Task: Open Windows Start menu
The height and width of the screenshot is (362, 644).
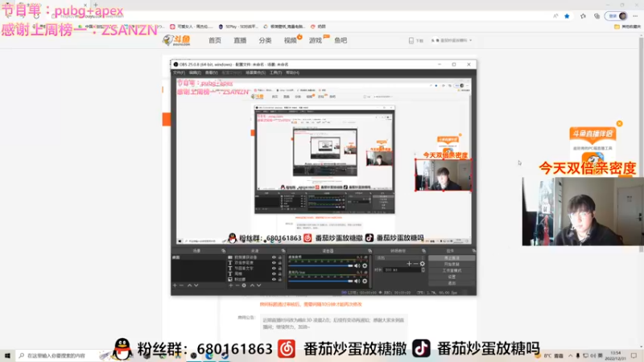Action: pos(7,356)
